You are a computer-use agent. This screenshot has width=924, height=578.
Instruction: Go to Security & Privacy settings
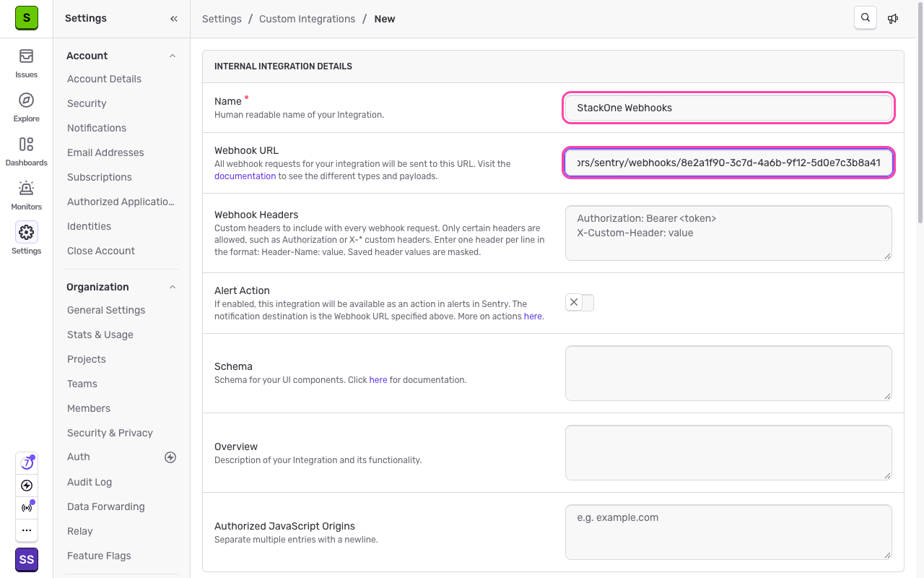110,433
